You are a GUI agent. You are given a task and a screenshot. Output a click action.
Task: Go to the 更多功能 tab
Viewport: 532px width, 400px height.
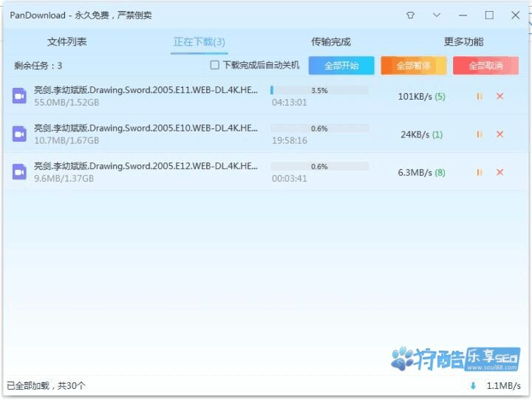(x=463, y=41)
